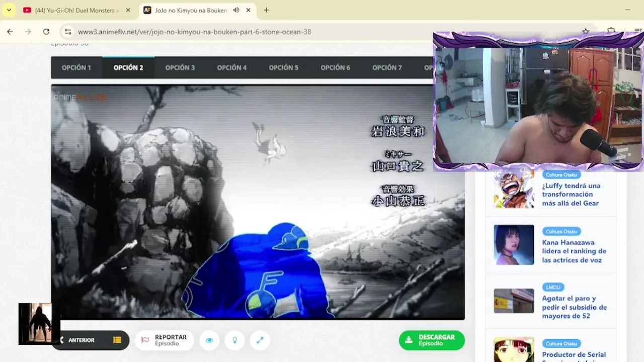
Task: Open Kana Hanazawa lidera el ranking article
Action: (x=574, y=251)
